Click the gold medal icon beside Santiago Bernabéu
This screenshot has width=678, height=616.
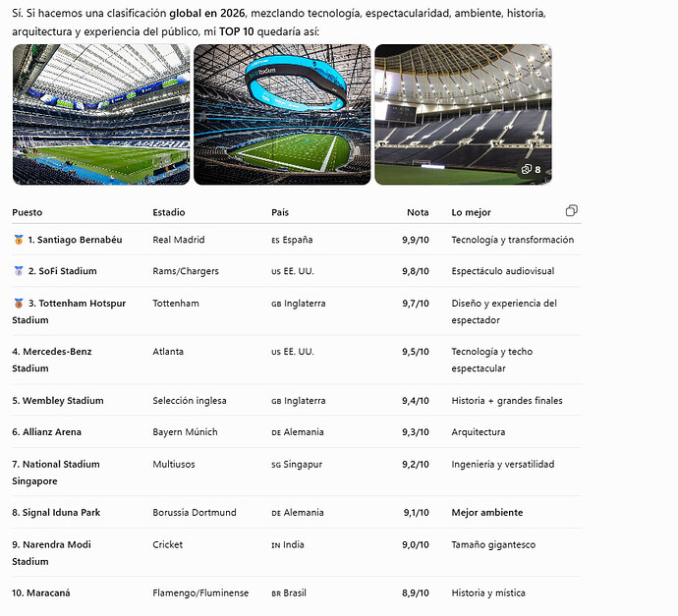point(19,240)
